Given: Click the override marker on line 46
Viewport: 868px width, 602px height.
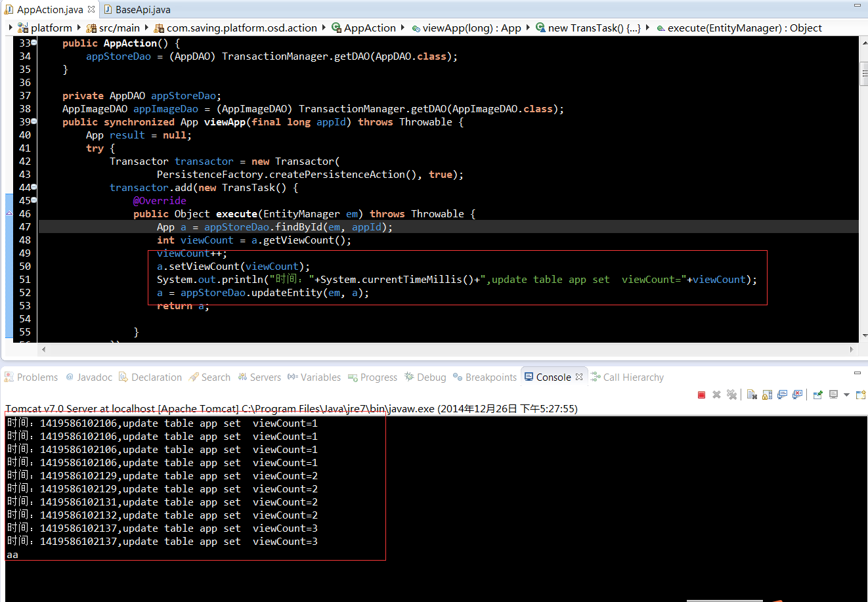Looking at the screenshot, I should click(x=9, y=213).
